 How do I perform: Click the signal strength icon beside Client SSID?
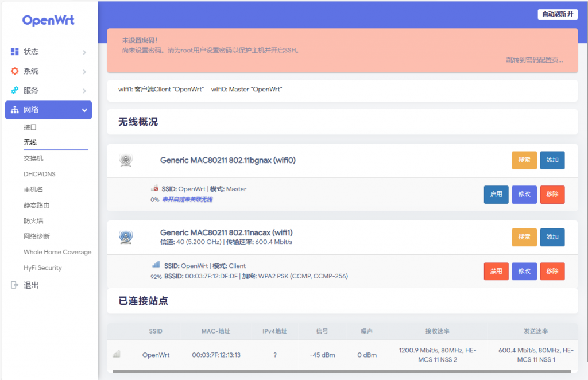(156, 265)
